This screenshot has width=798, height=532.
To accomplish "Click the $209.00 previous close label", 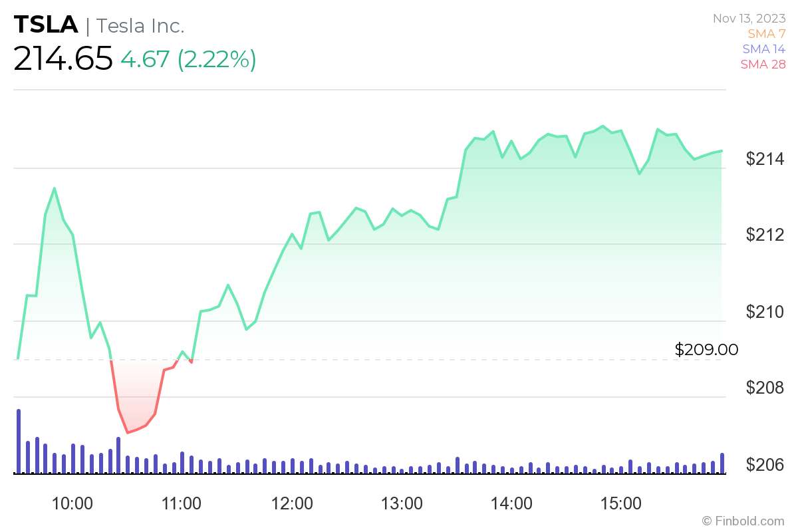I will coord(706,350).
